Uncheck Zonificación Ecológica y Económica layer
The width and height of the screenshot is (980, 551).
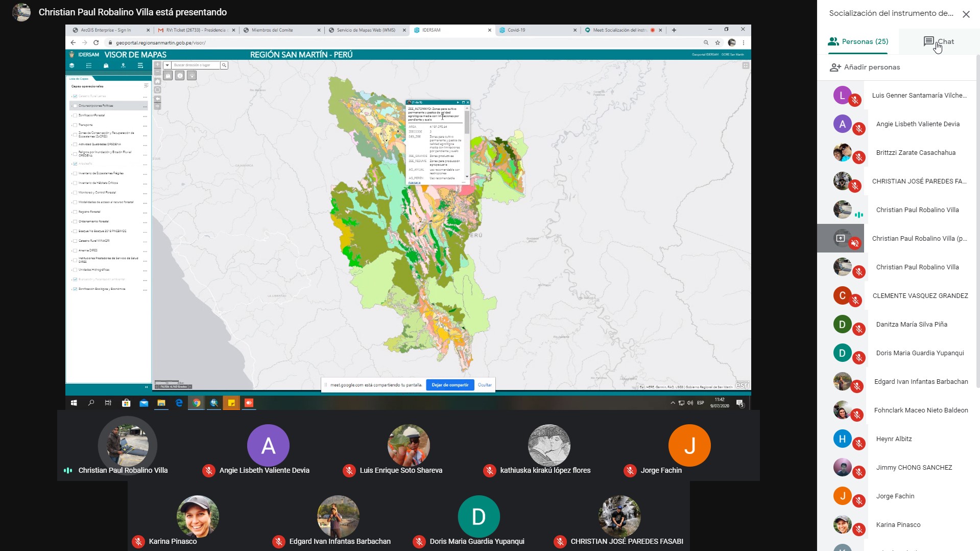(x=75, y=289)
